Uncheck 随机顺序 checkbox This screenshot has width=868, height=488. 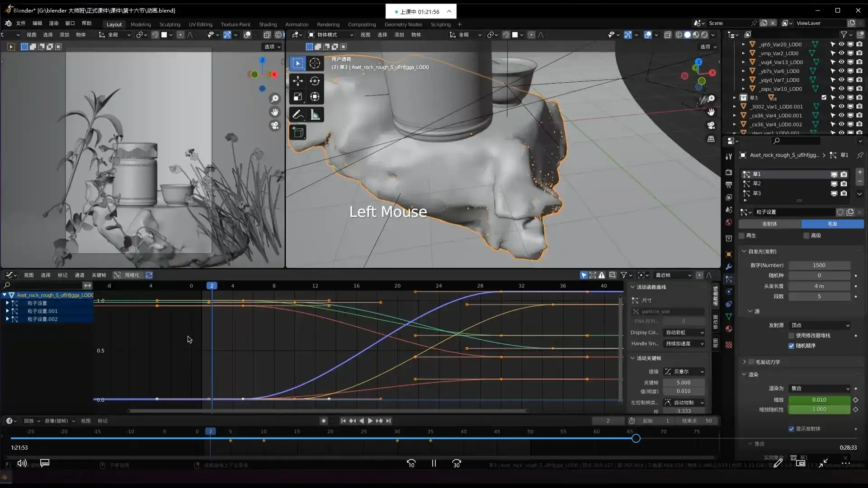[791, 346]
